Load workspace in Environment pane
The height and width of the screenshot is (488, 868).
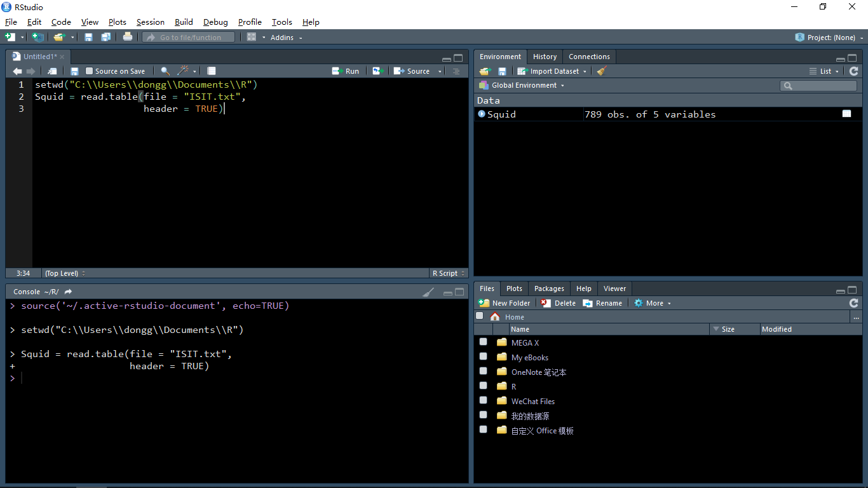pos(485,71)
